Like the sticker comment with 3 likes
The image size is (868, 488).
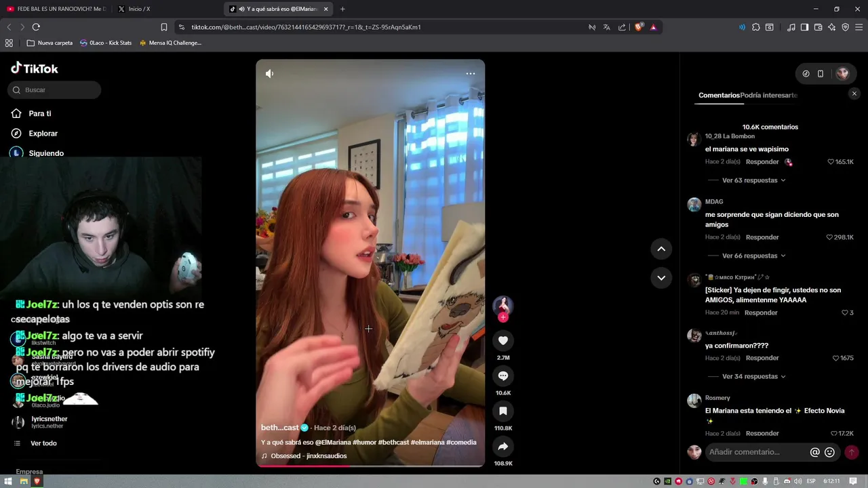tap(845, 312)
